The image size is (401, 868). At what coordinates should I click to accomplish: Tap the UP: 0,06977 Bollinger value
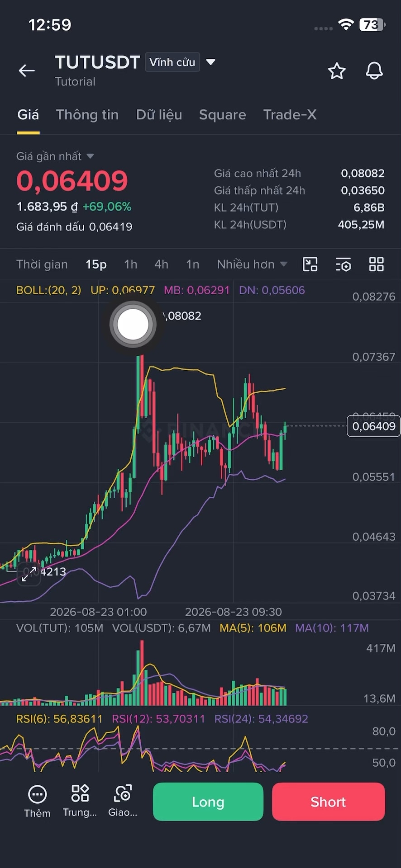pos(123,290)
